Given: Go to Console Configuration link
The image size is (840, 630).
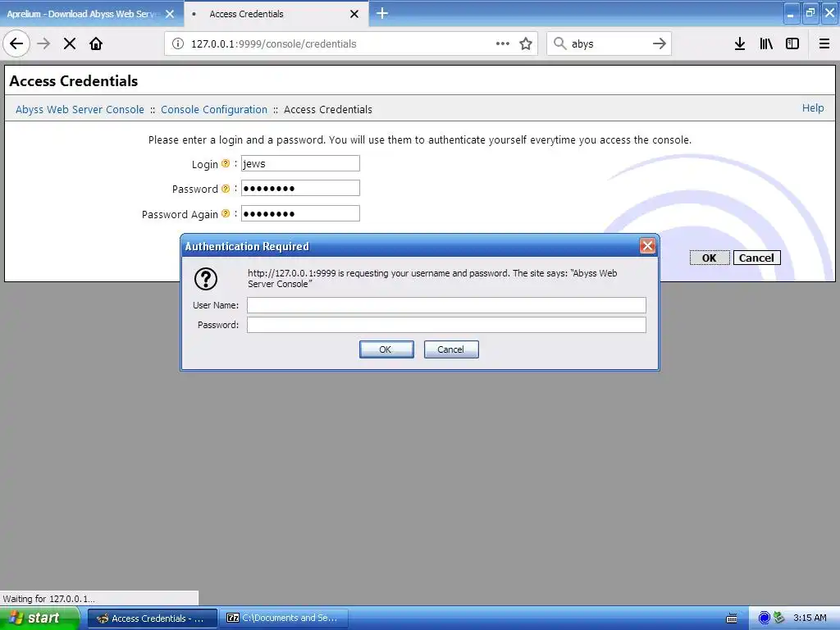Looking at the screenshot, I should click(x=214, y=109).
